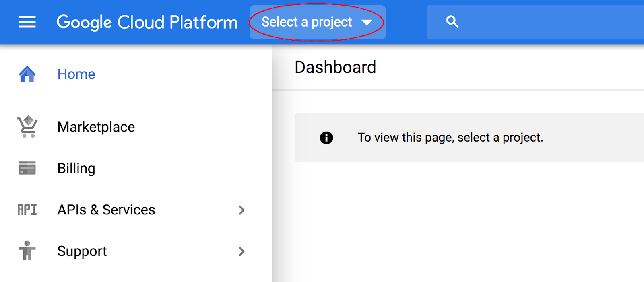Click the API icon in sidebar
The height and width of the screenshot is (282, 644).
27,210
